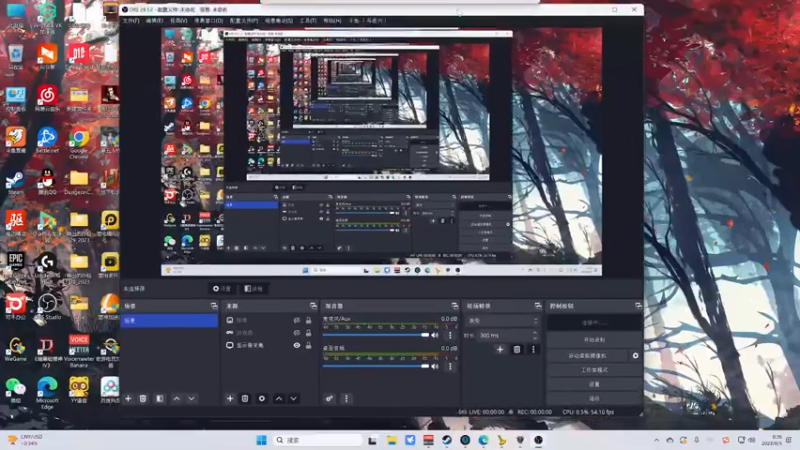Toggle lock on 图像 source
Screen dimensions: 800x450
click(x=308, y=320)
